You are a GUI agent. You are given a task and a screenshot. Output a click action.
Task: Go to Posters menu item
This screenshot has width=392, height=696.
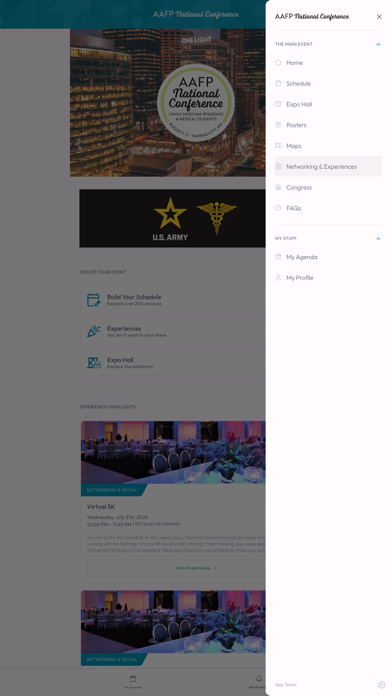[329, 125]
